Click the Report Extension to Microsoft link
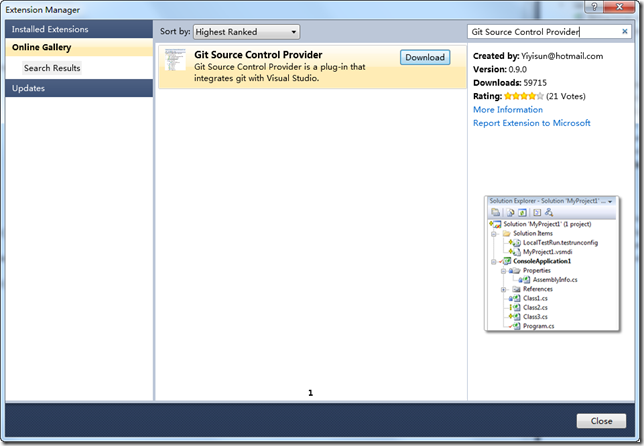The height and width of the screenshot is (446, 644). click(531, 123)
